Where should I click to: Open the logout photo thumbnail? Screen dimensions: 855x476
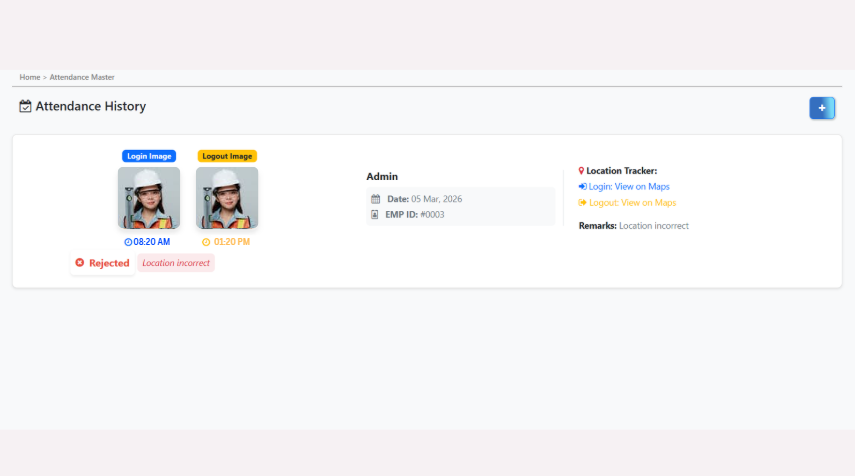227,198
